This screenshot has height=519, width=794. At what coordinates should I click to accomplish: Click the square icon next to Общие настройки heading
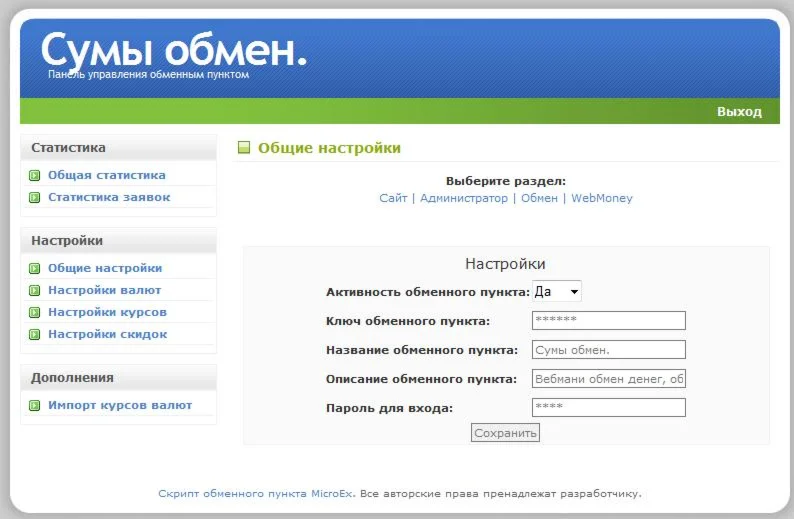[x=244, y=147]
